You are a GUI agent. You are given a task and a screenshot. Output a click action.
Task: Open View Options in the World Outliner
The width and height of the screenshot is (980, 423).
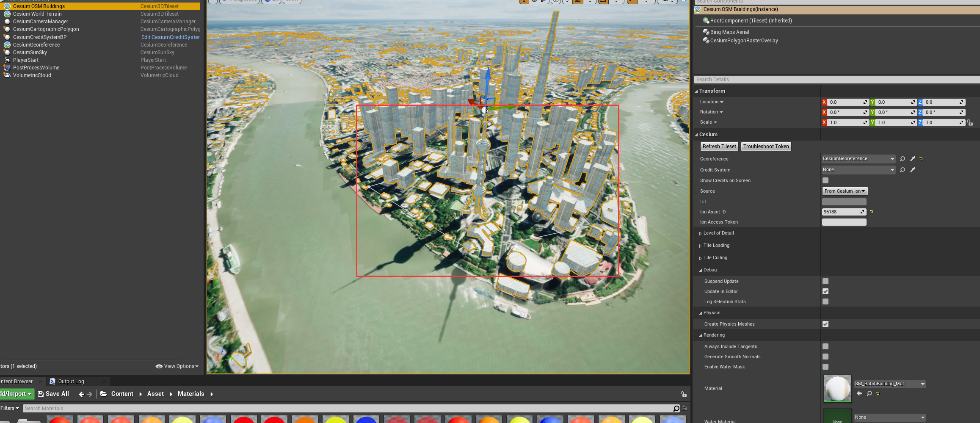click(177, 366)
